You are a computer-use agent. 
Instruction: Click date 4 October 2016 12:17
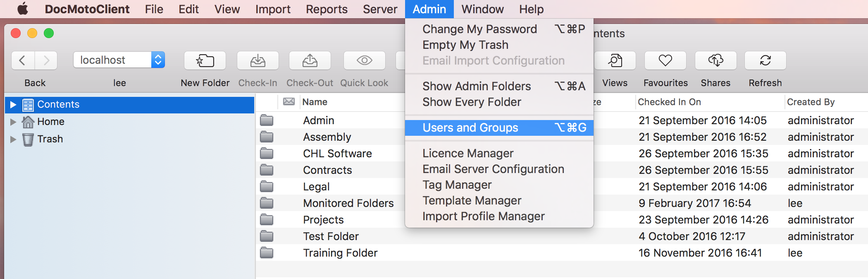[692, 236]
